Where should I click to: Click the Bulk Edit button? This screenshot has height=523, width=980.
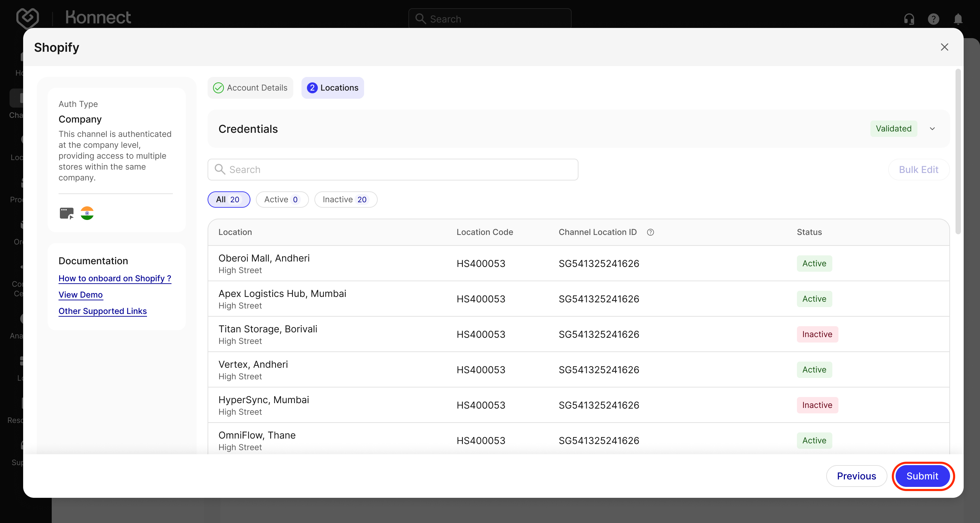919,169
